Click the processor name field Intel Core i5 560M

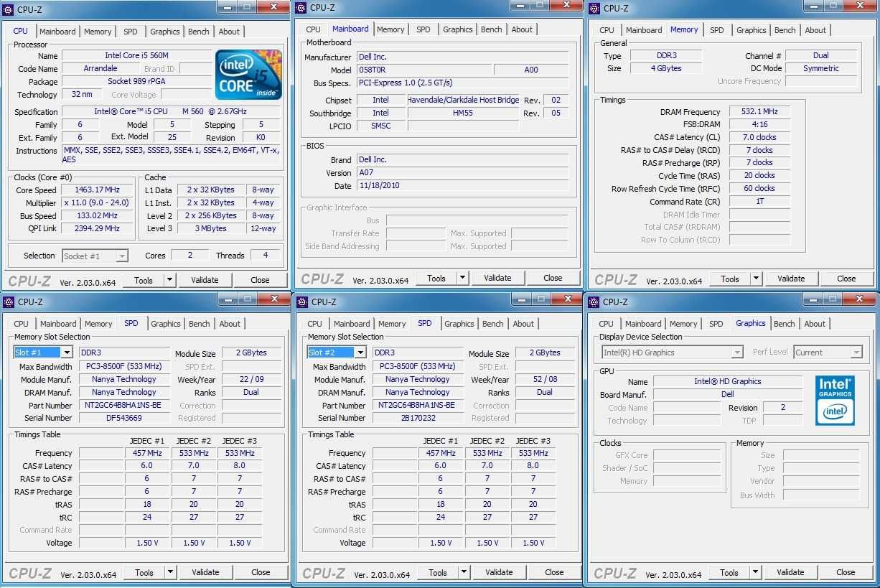136,55
